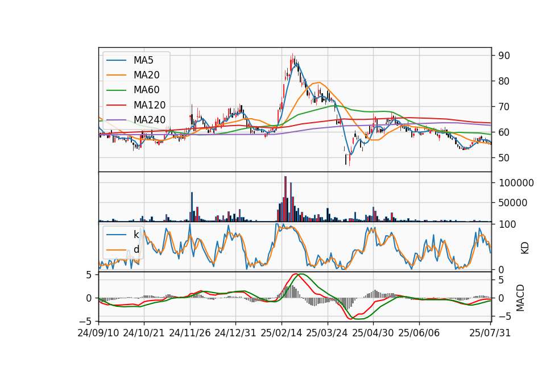Click the 25/07/31 date axis label
This screenshot has width=546, height=392.
(490, 333)
